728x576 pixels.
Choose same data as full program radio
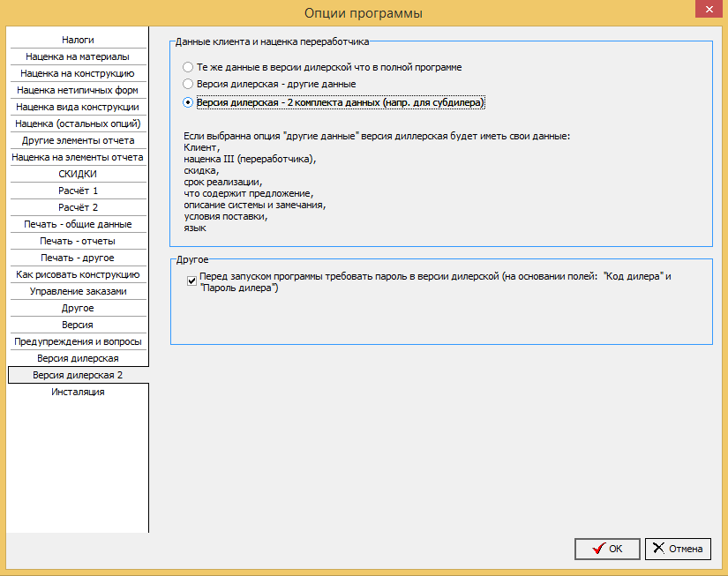tap(188, 67)
